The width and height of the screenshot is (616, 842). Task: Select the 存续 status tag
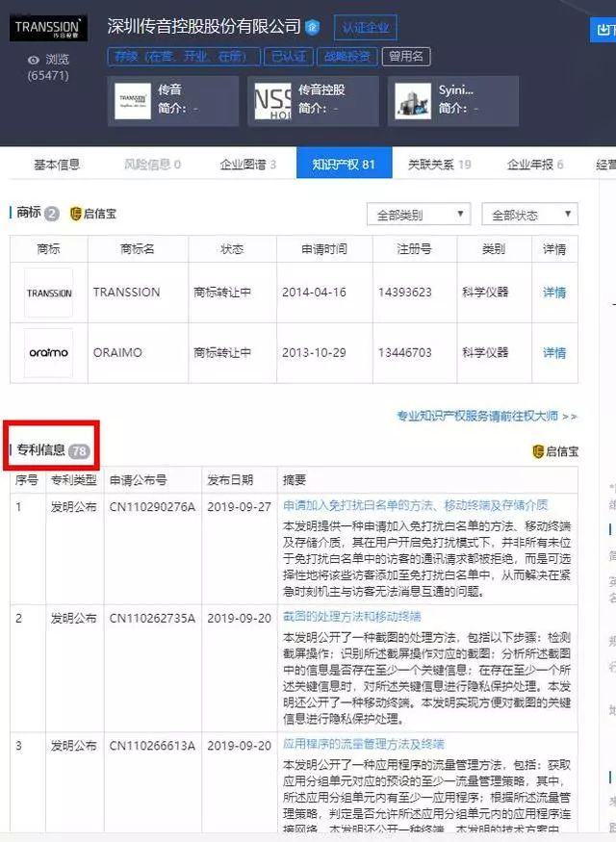[184, 57]
